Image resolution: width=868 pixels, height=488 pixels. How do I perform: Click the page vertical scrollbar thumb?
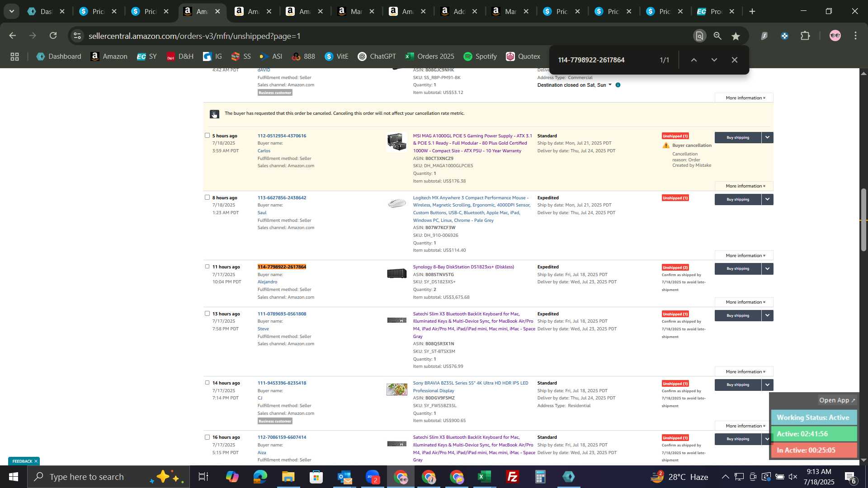(863, 220)
